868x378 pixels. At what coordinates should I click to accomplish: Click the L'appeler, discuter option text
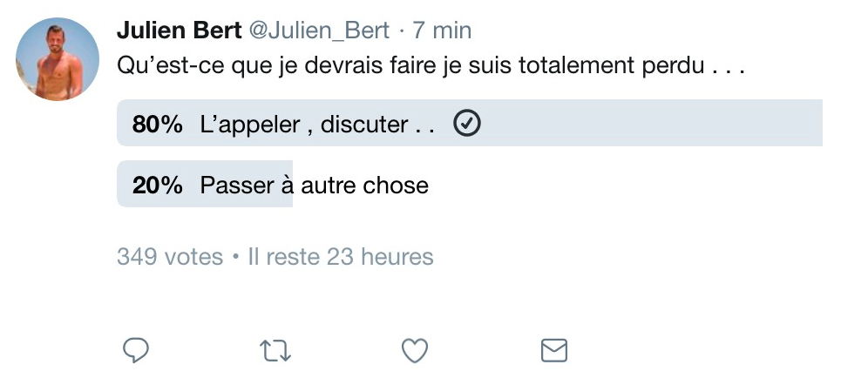pyautogui.click(x=317, y=125)
